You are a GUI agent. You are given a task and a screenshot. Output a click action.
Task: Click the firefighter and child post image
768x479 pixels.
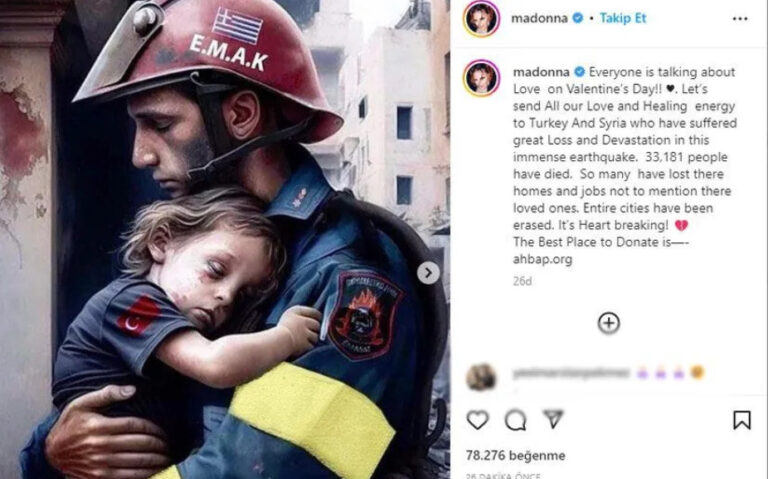[x=225, y=240]
